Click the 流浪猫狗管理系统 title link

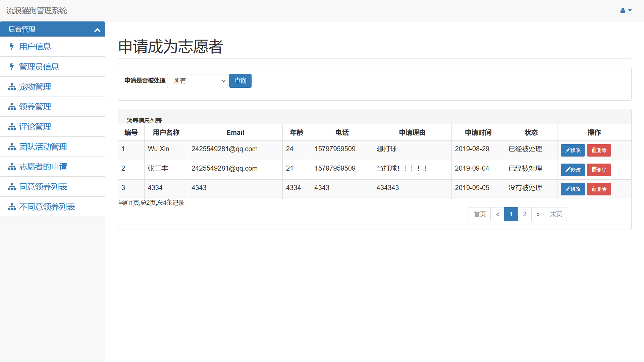37,10
